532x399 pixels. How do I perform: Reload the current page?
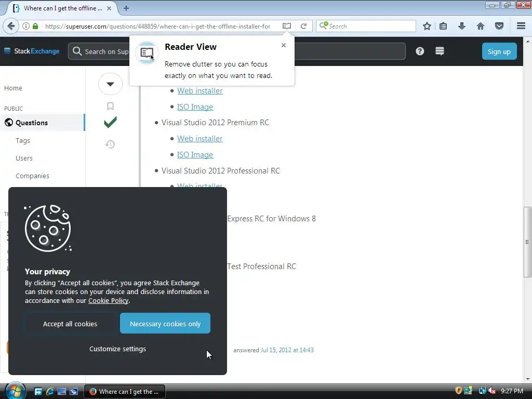point(303,26)
